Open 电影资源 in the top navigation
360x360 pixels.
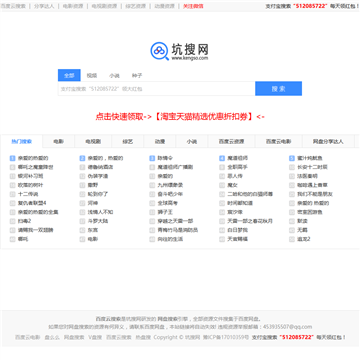click(x=73, y=6)
